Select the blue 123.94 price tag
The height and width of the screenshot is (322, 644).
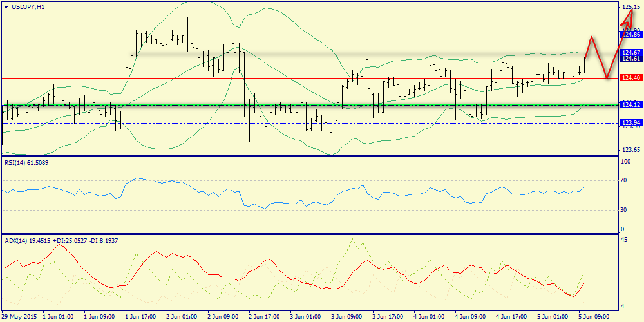[x=630, y=123]
